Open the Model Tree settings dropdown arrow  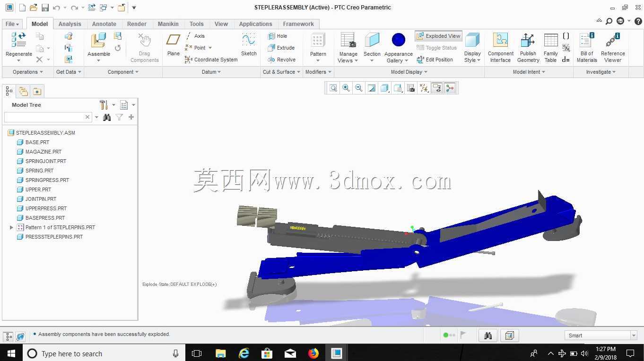point(133,105)
